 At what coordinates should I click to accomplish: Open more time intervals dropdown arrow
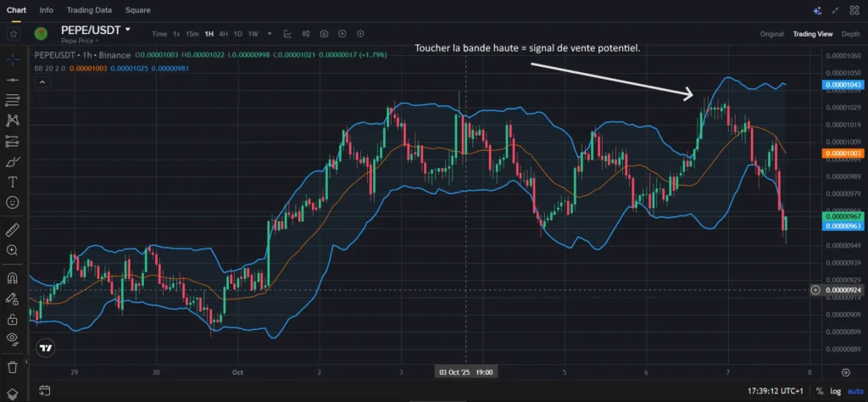coord(270,34)
